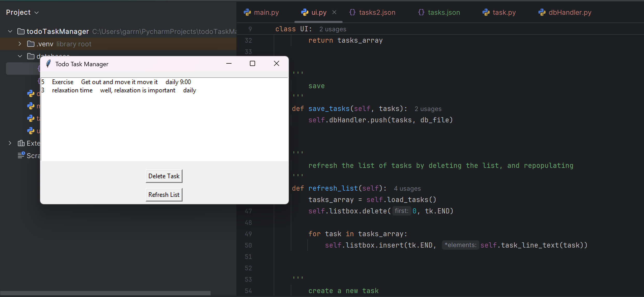Image resolution: width=644 pixels, height=297 pixels.
Task: Expand the External Libraries node
Action: point(10,143)
